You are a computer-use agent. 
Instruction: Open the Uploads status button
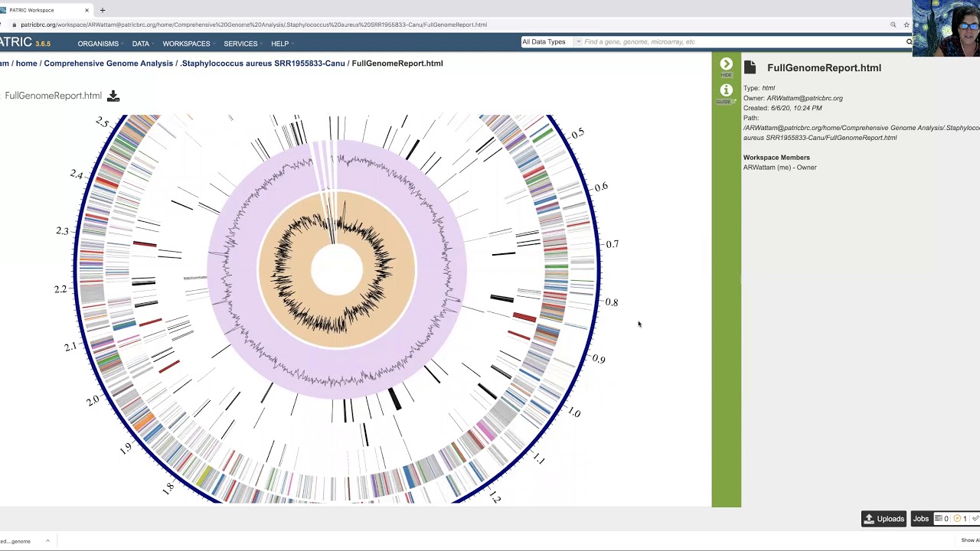click(884, 519)
